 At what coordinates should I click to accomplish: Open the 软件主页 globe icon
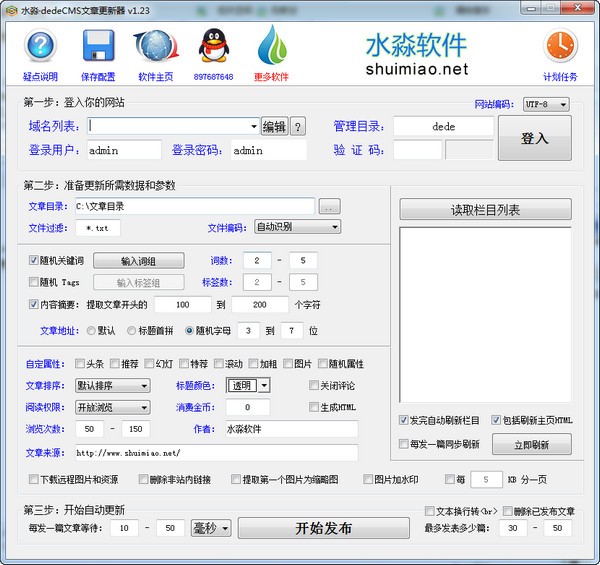click(x=156, y=46)
